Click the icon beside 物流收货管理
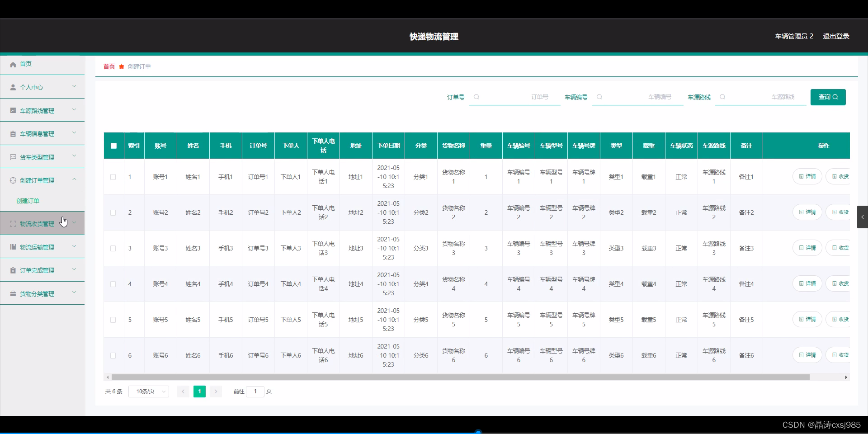This screenshot has width=868, height=434. (x=13, y=224)
